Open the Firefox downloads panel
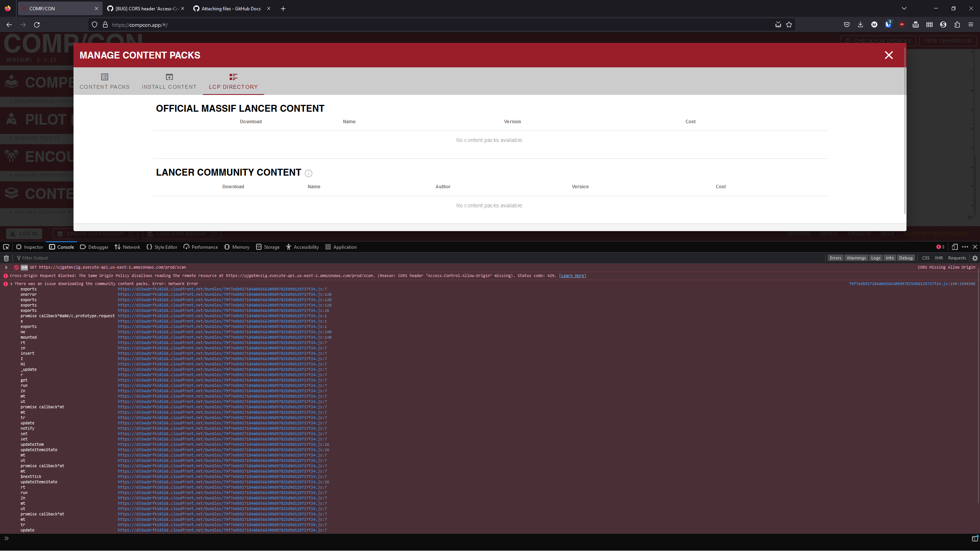This screenshot has height=551, width=980. click(x=861, y=24)
